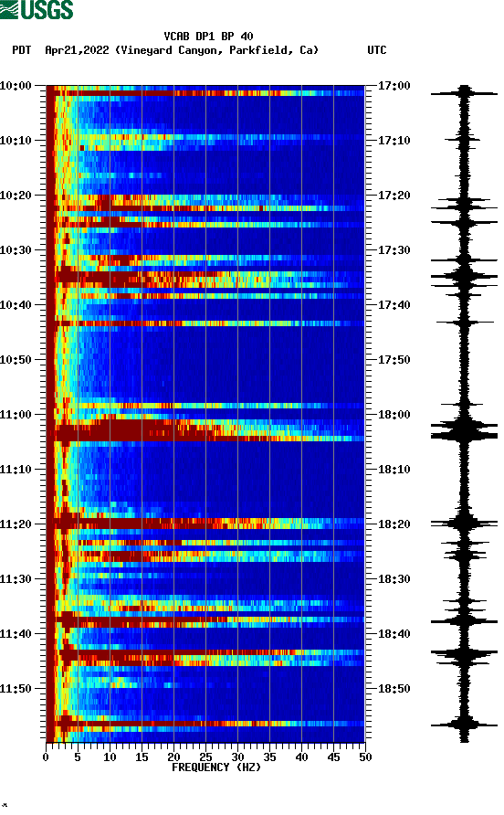Click the strong spectrogram event near 11:03 PDT
The height and width of the screenshot is (815, 504).
click(205, 431)
